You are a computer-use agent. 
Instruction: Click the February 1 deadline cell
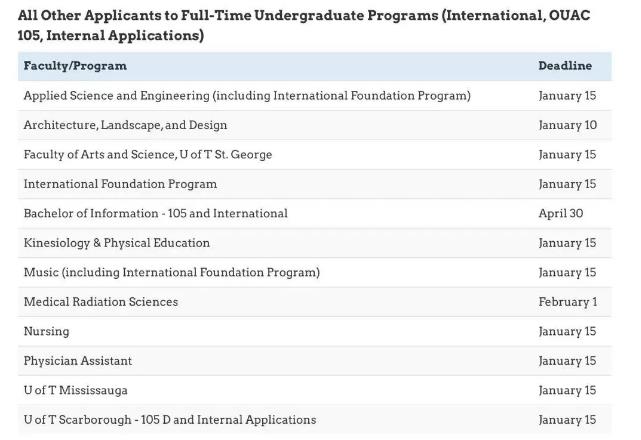click(x=567, y=302)
